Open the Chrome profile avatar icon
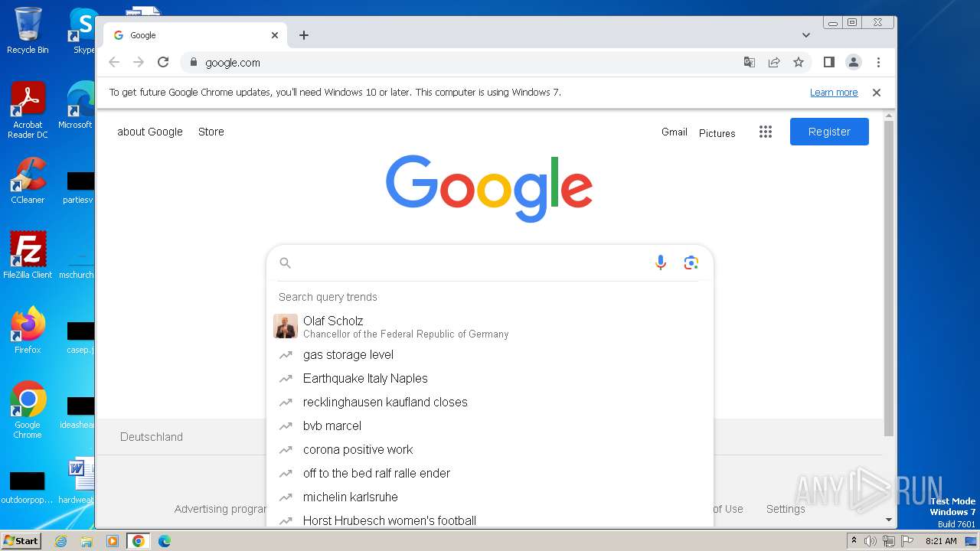The height and width of the screenshot is (551, 980). point(854,63)
